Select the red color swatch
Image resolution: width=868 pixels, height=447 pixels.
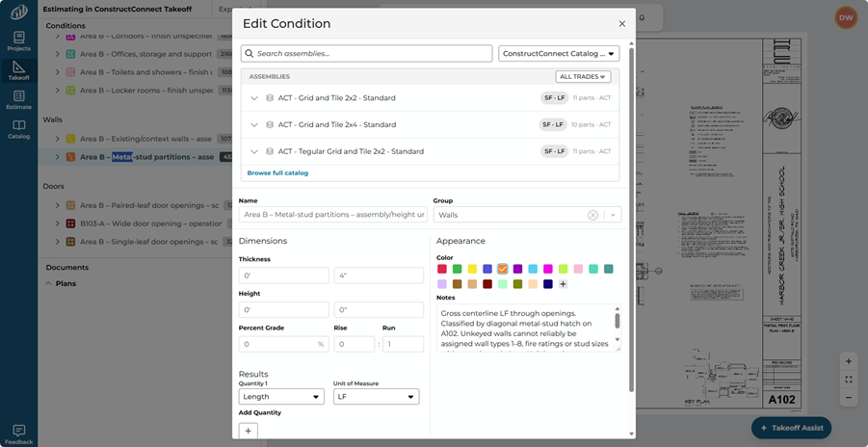[x=442, y=269]
